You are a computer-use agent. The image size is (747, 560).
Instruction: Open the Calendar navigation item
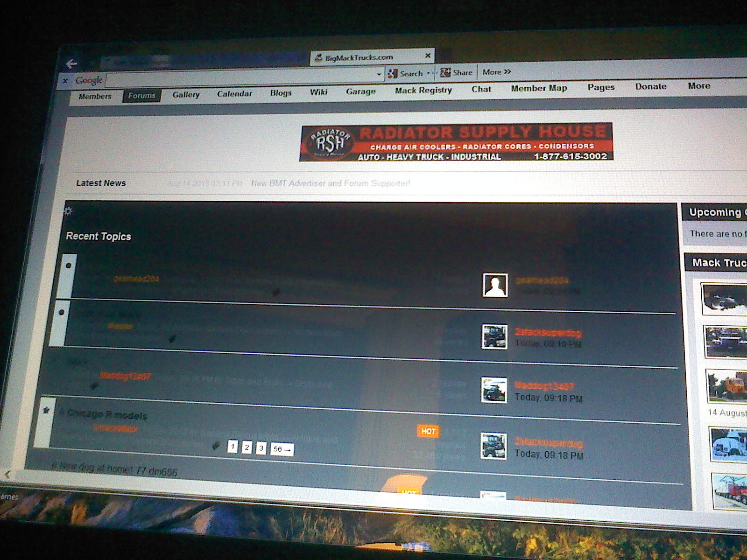234,94
